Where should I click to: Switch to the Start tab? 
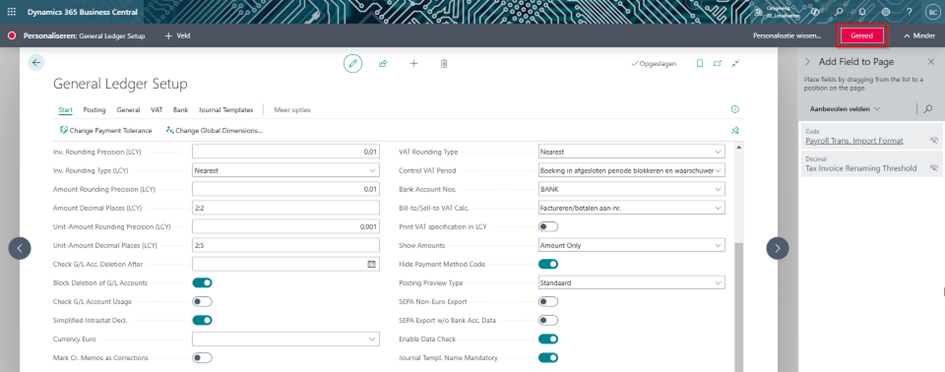coord(66,110)
